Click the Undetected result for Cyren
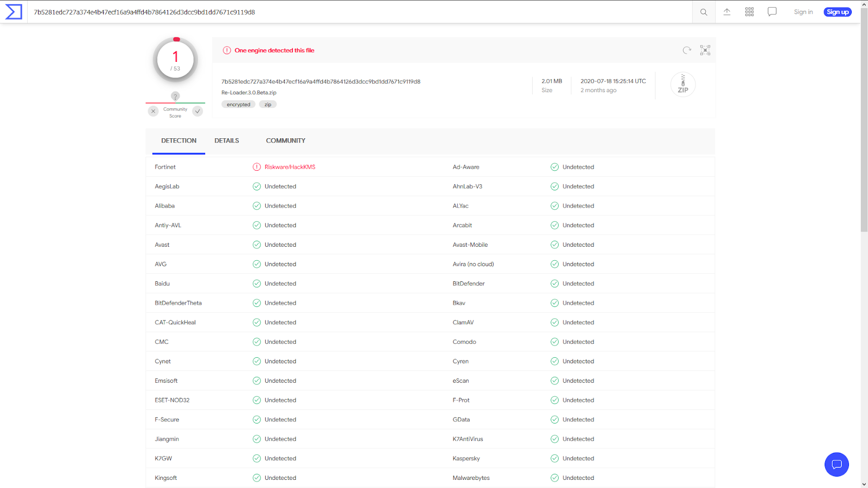Screen dimensions: 868x488 [x=578, y=362]
